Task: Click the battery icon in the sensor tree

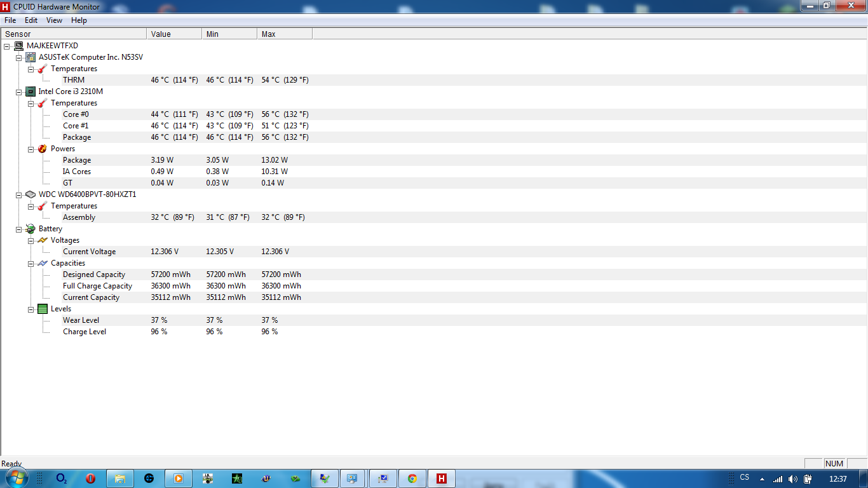Action: [31, 229]
